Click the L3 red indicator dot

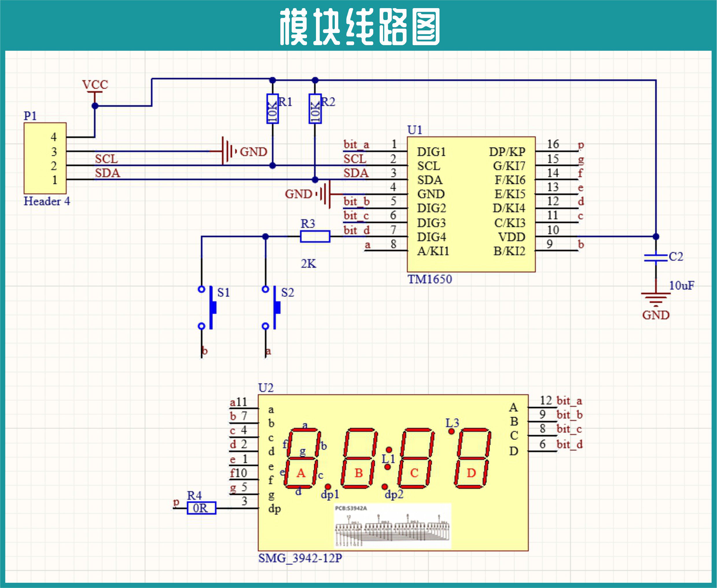pos(451,431)
